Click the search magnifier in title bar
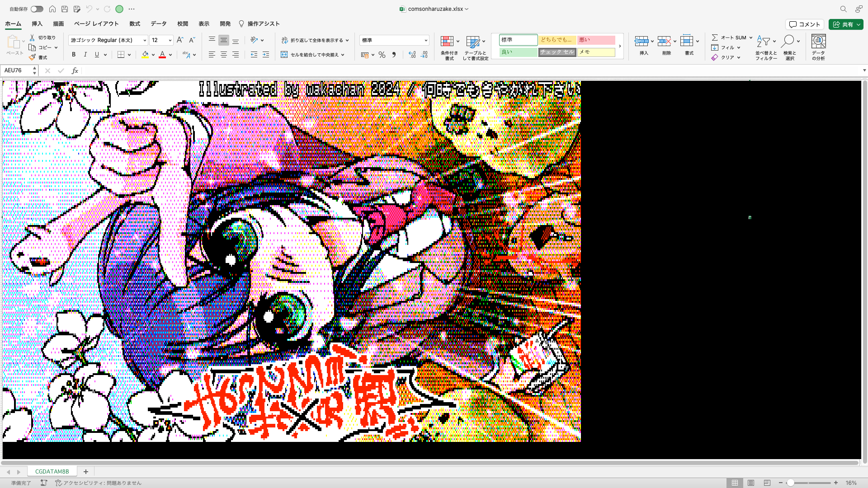The image size is (868, 488). coord(843,9)
